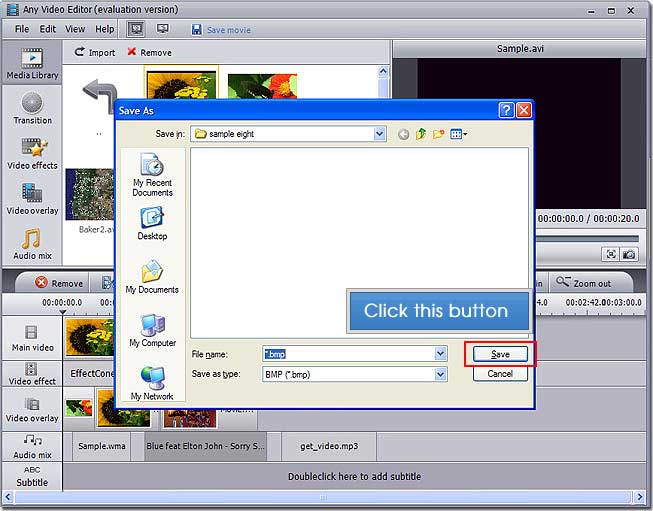Click the timeline horizontal scrollbar
Screen dimensions: 653x511
coord(323,497)
